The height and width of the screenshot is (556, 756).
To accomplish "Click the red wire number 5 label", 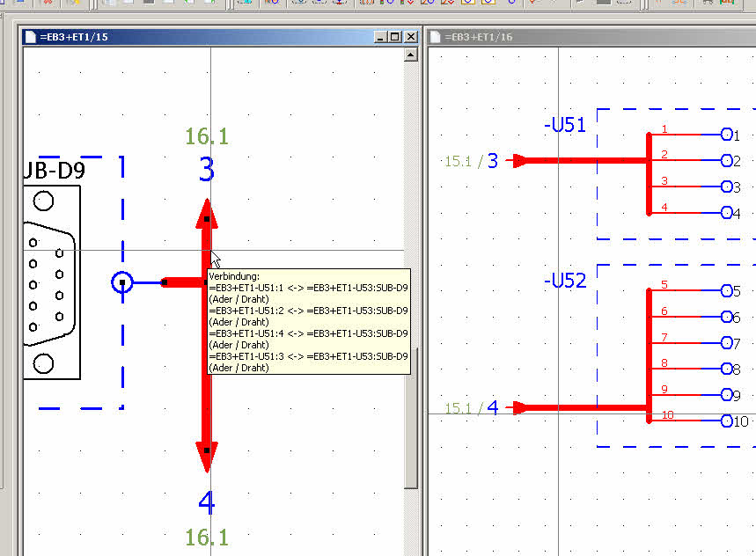I will (x=664, y=285).
